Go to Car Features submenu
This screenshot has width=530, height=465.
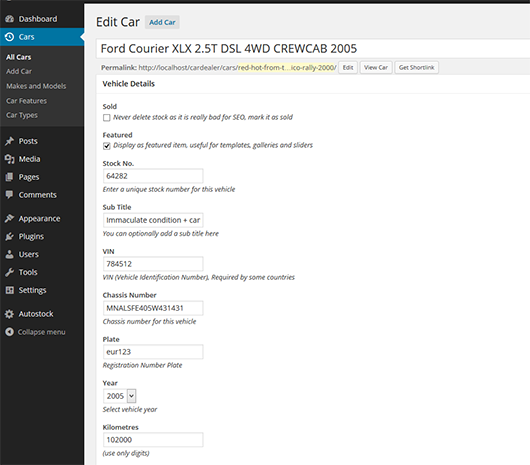tap(26, 101)
